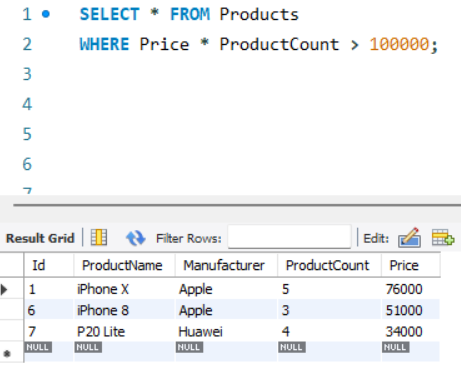Click line number 4 in the editor gutter
This screenshot has width=461, height=369.
pos(27,104)
